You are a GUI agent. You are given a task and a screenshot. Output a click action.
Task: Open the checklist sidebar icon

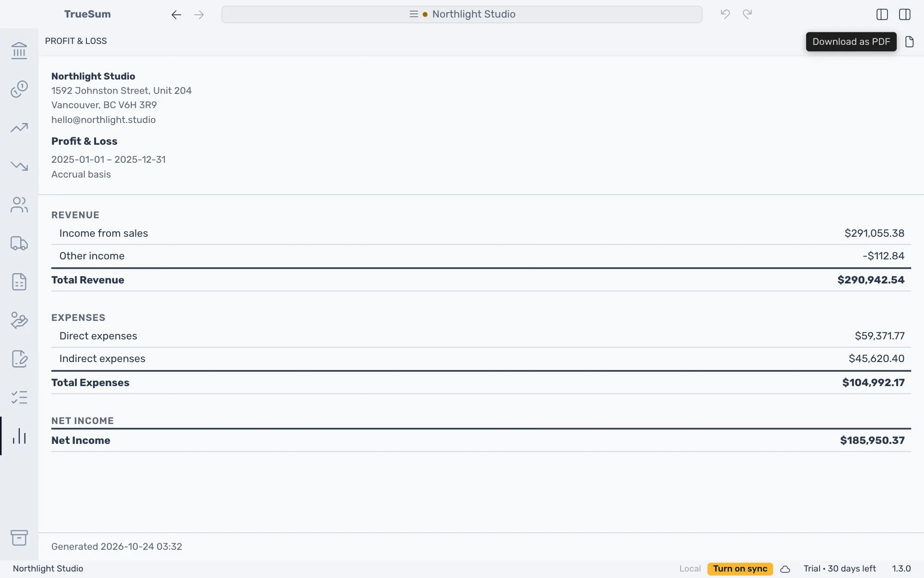click(19, 398)
